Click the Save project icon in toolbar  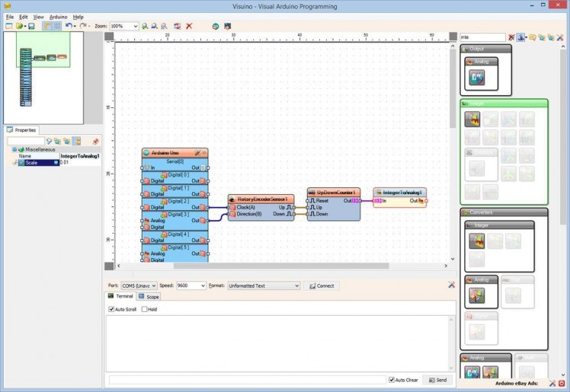[31, 26]
